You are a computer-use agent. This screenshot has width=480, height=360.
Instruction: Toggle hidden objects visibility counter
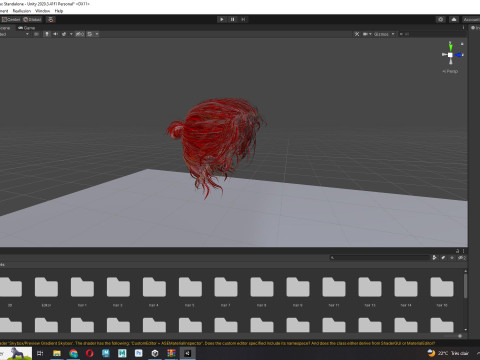(80, 34)
